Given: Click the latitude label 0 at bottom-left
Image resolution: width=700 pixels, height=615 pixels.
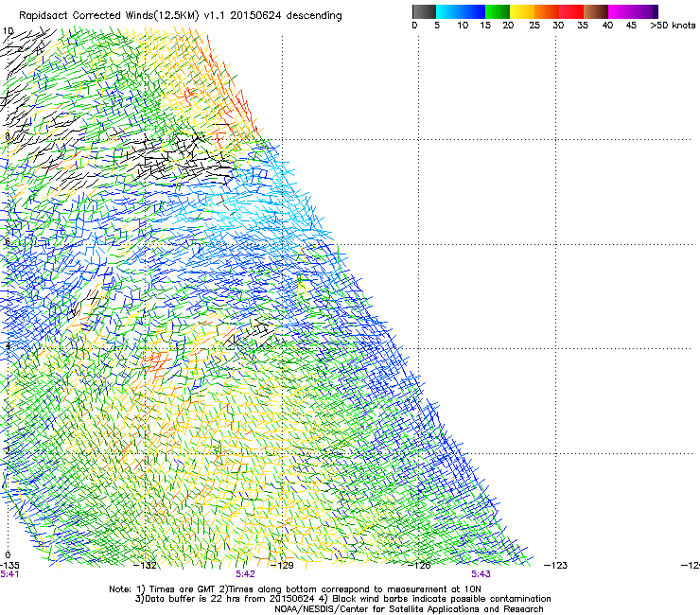Looking at the screenshot, I should 8,554.
